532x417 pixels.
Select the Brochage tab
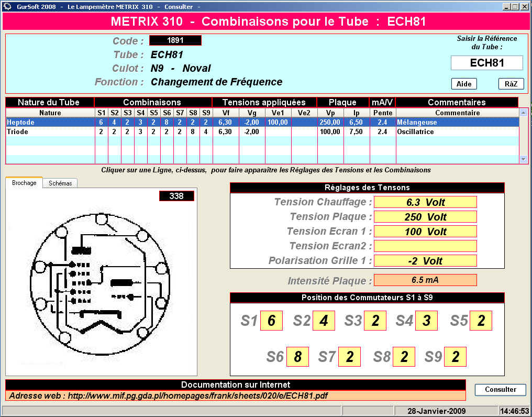(24, 183)
